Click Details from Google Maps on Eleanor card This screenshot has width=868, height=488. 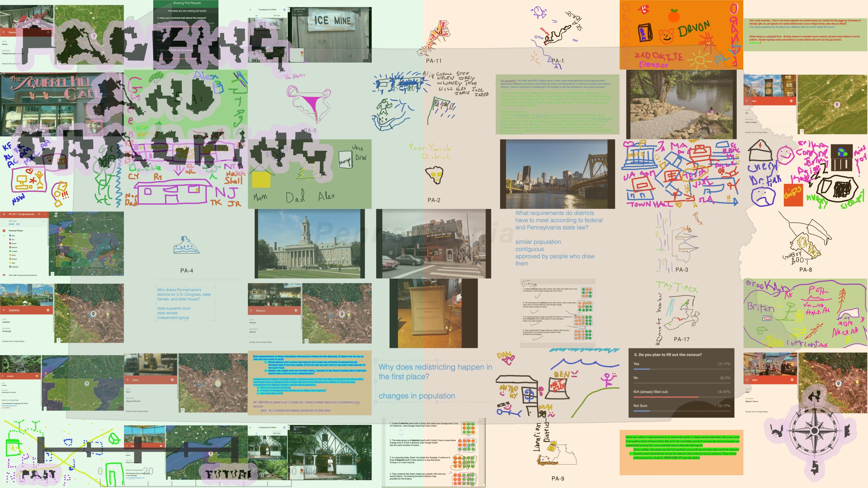261,342
